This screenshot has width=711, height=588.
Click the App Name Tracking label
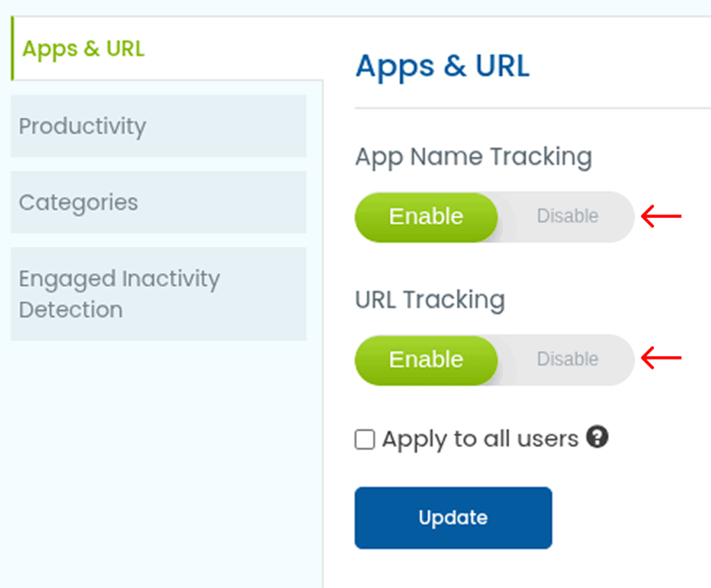point(474,157)
